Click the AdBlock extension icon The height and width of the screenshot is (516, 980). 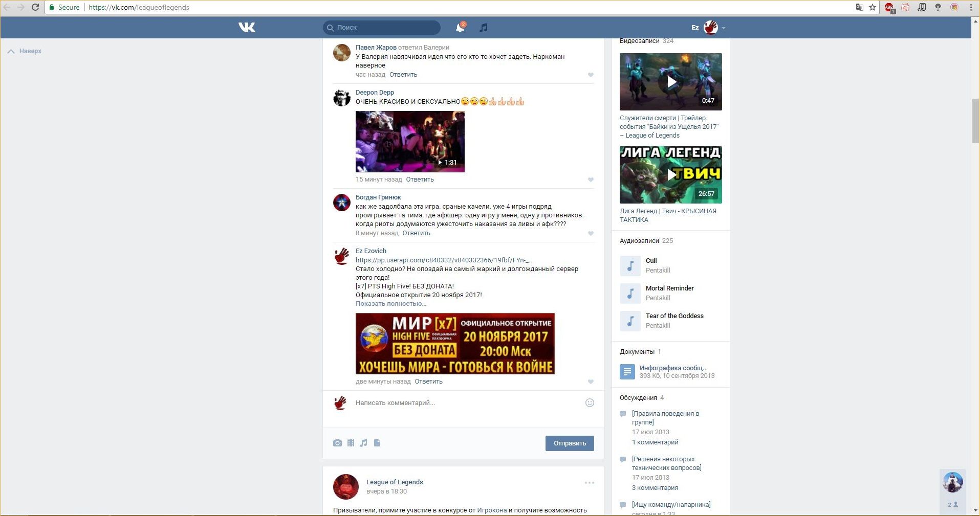click(x=889, y=8)
